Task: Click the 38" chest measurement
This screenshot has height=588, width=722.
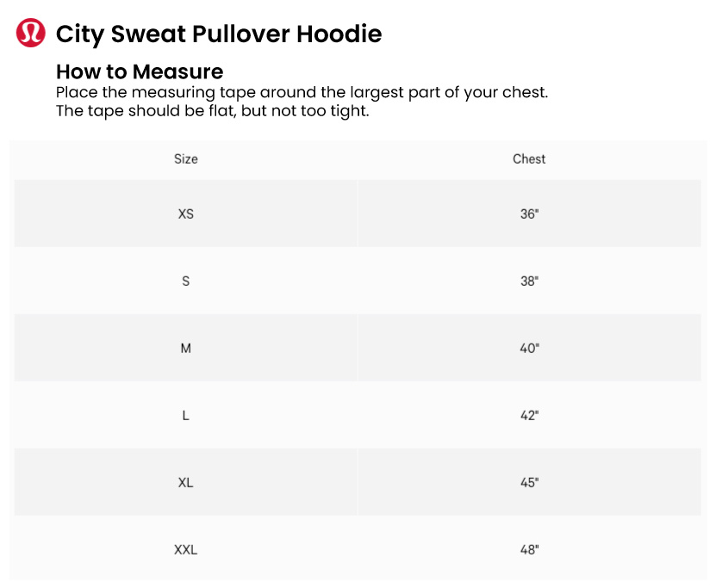Action: tap(529, 281)
